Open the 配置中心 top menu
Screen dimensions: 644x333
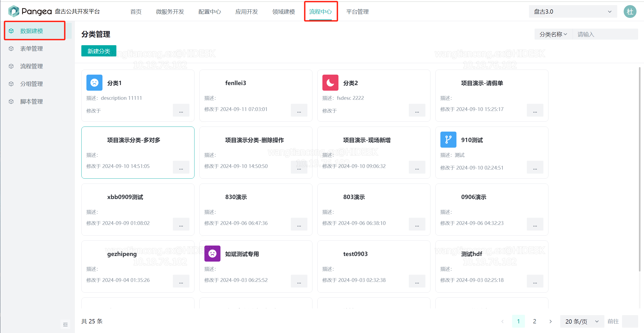coord(210,12)
